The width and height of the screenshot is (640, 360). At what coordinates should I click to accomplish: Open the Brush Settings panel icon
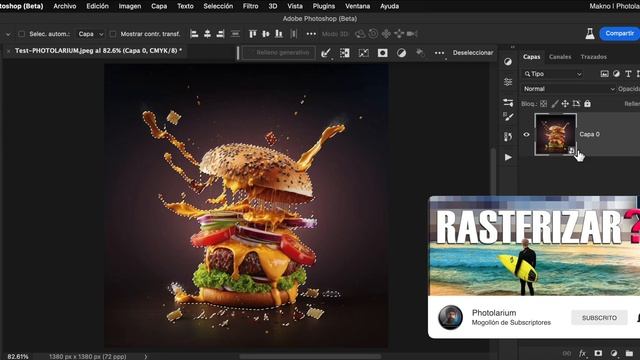point(508,102)
